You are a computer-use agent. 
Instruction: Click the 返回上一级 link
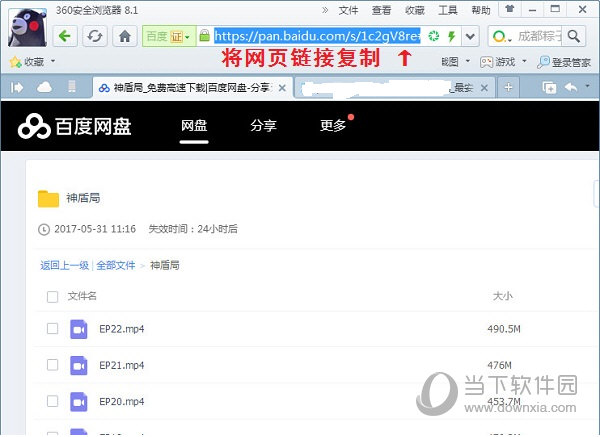coord(64,265)
